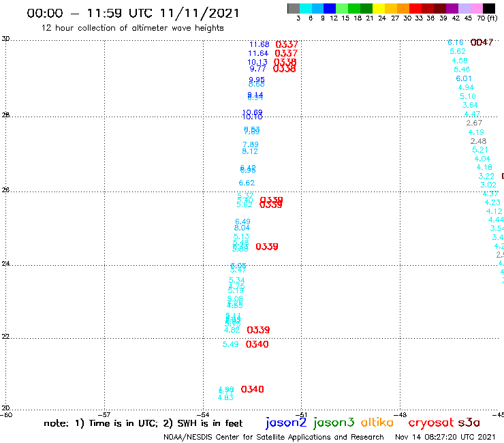Select the timestamp "Nov 14 08:27:20 UTC 2021"
504x443 pixels.
[x=445, y=437]
